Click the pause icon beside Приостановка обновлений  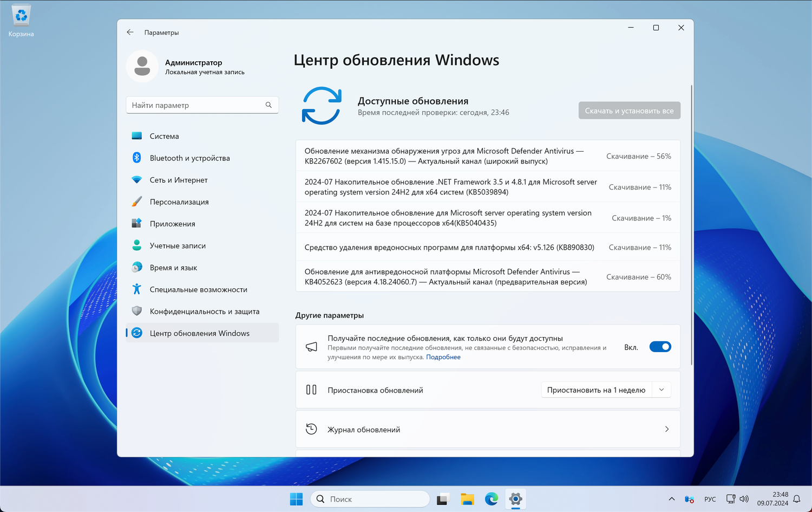[311, 390]
